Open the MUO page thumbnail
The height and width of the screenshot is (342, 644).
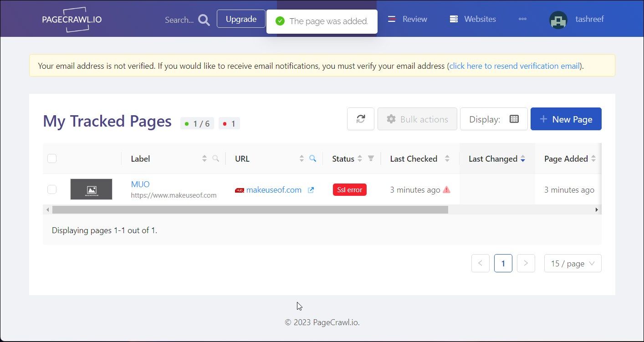[x=91, y=189]
